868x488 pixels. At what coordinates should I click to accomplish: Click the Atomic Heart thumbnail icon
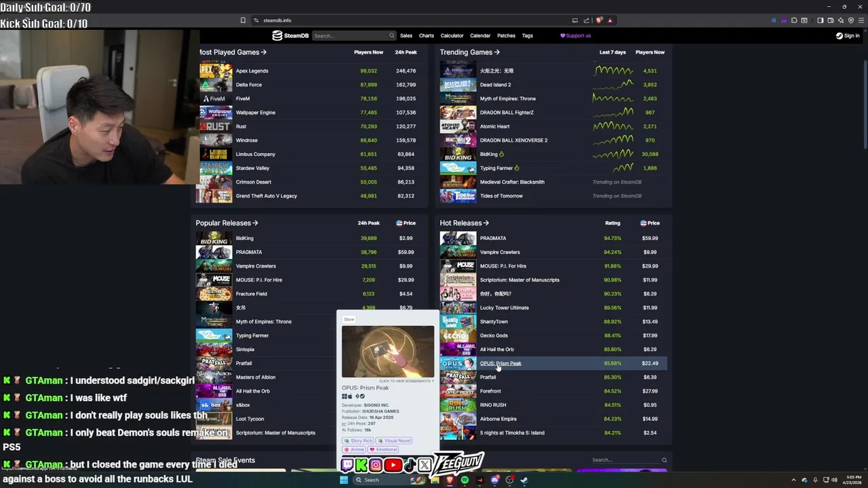(458, 126)
